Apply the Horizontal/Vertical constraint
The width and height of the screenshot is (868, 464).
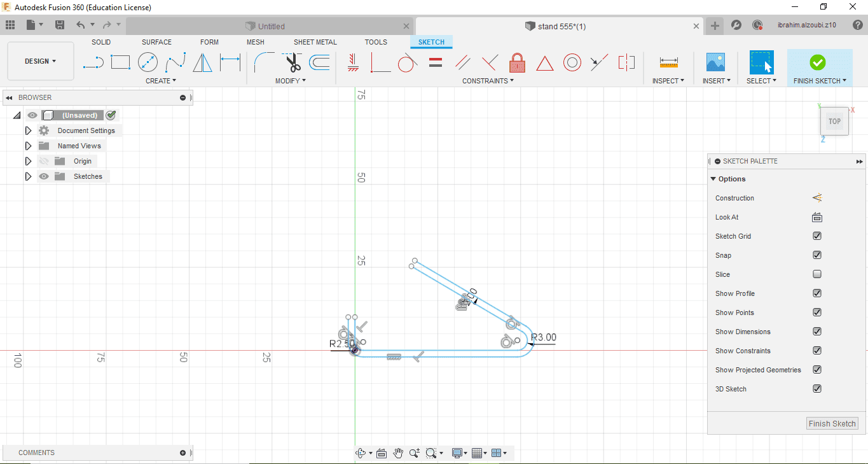click(354, 62)
